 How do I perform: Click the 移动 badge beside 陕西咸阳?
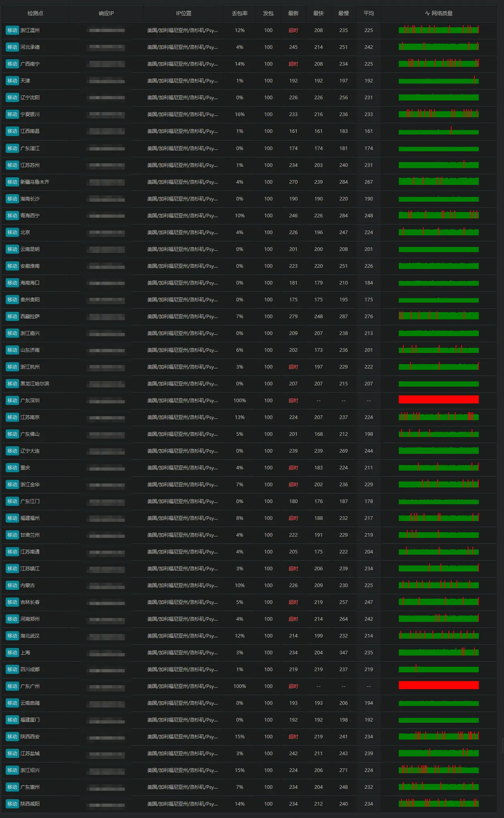12,804
